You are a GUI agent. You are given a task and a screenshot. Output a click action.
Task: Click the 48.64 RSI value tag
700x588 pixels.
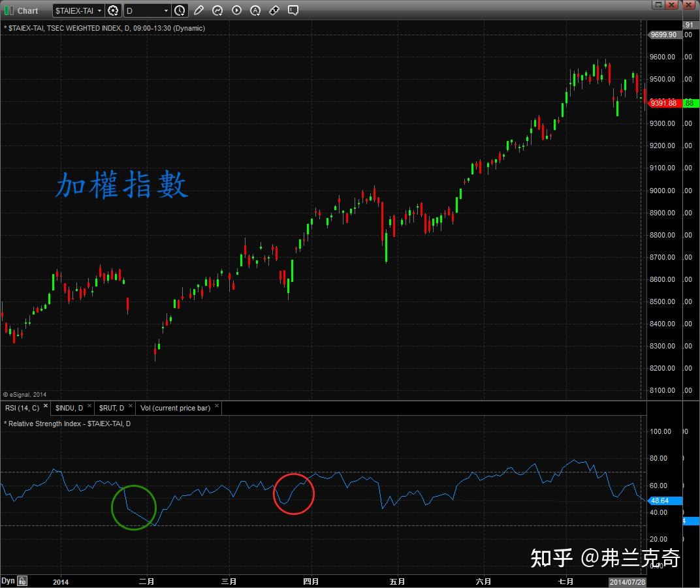point(665,501)
